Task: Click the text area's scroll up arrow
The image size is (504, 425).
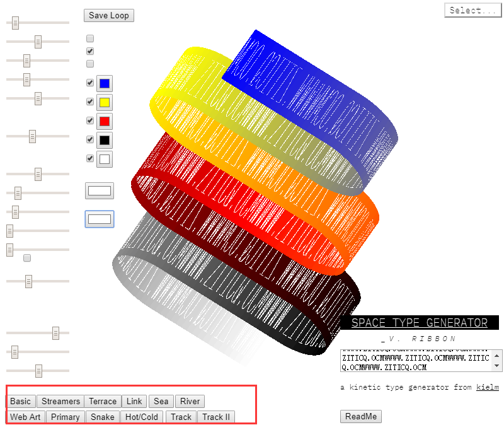Action: click(497, 356)
